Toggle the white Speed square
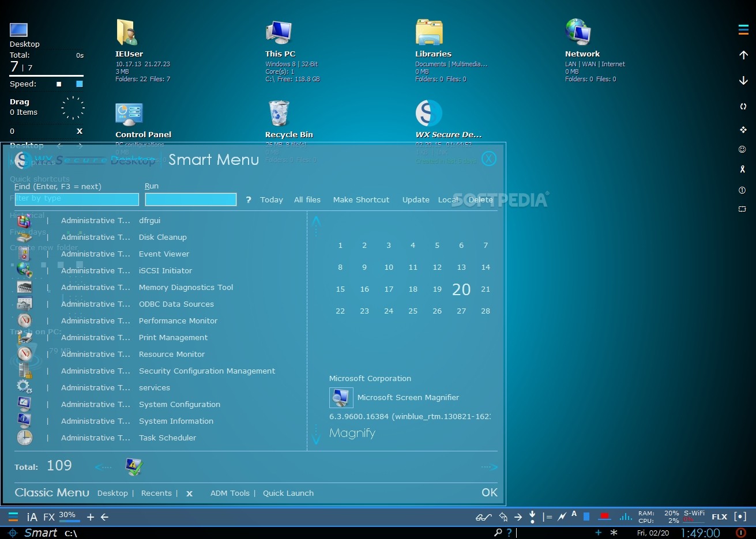Viewport: 756px width, 539px height. coord(59,84)
